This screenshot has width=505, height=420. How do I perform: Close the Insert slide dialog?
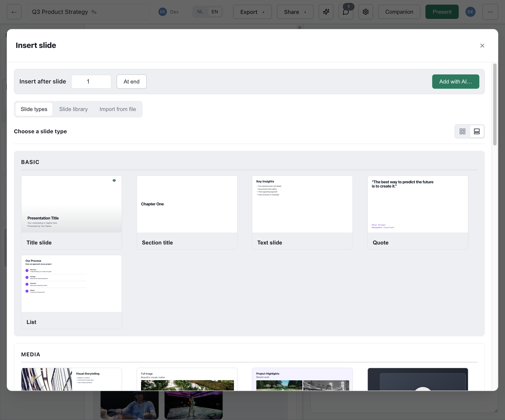click(x=482, y=46)
